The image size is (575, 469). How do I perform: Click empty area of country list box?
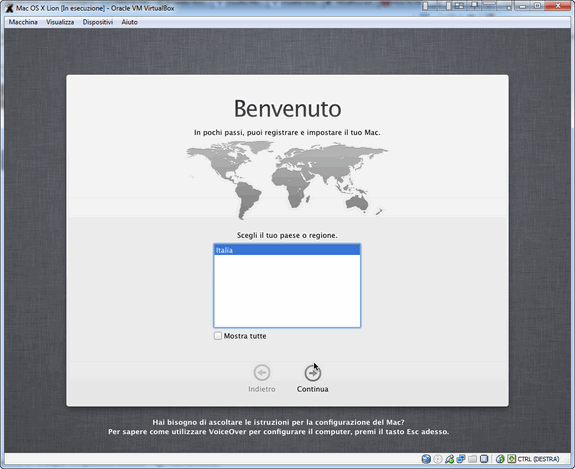(x=287, y=291)
